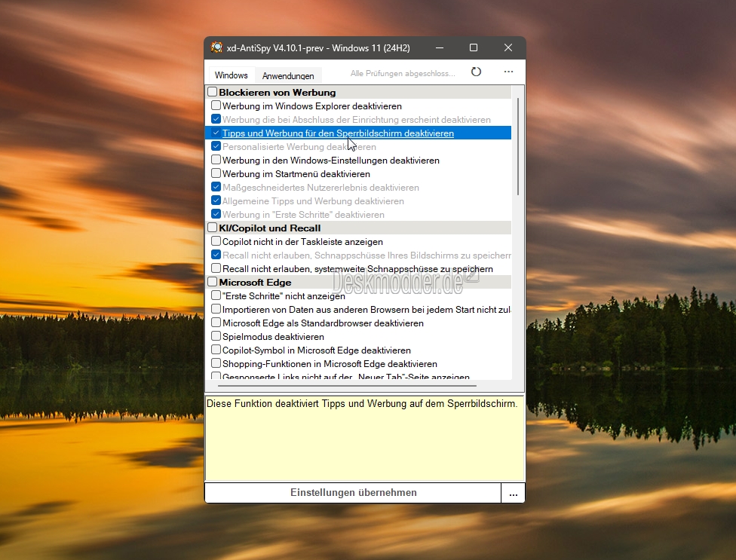Screen dimensions: 736x560
Task: Toggle the Microsoft Edge group checkbox
Action: (212, 282)
